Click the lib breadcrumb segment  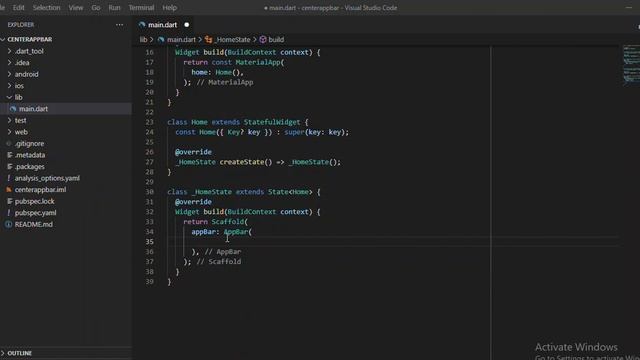click(143, 40)
